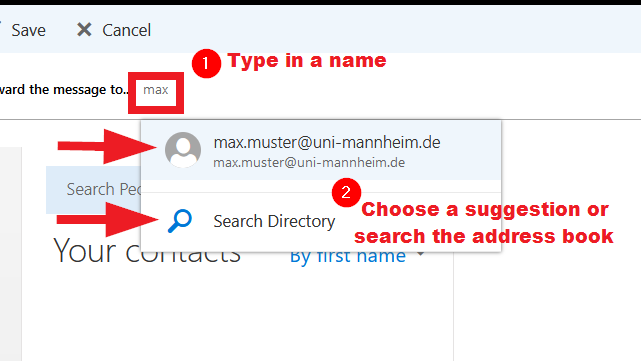Click the red arrow pointing to Search Directory
The height and width of the screenshot is (361, 641).
pyautogui.click(x=107, y=220)
